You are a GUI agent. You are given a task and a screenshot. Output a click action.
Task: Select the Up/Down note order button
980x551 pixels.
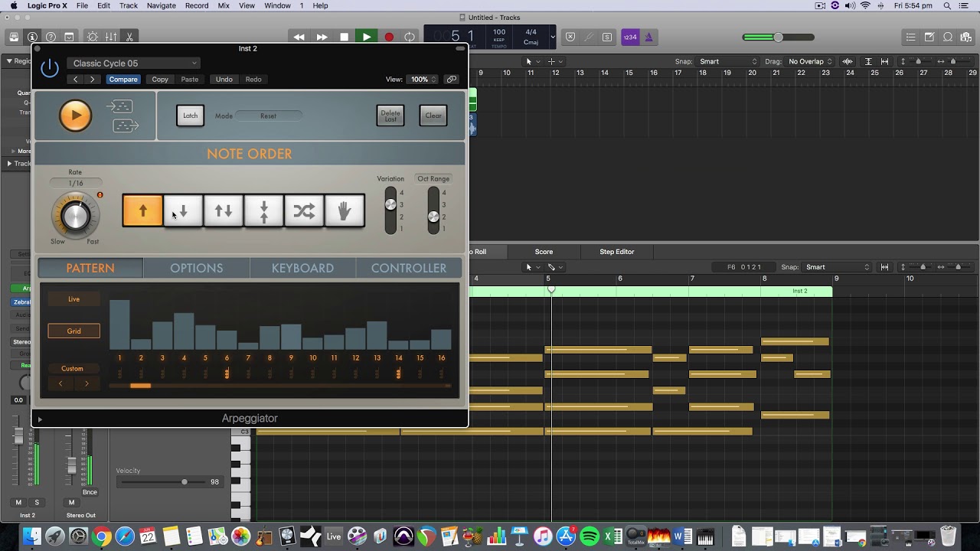[224, 211]
